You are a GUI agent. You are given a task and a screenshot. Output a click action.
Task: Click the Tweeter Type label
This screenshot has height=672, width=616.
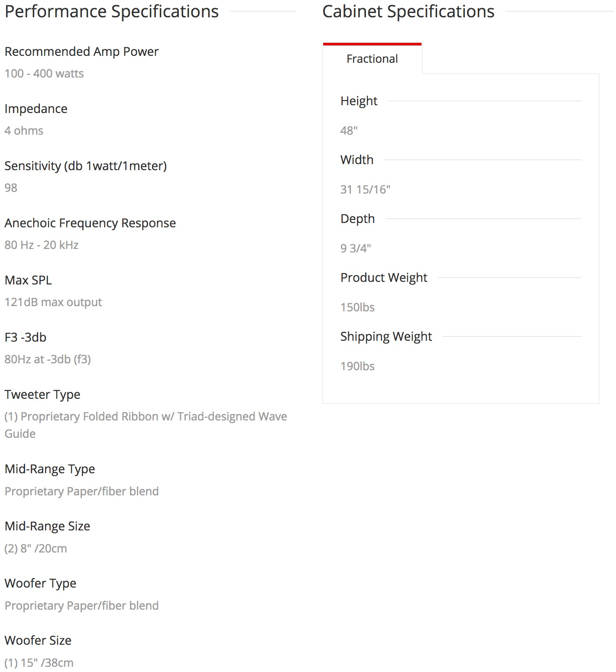[42, 394]
